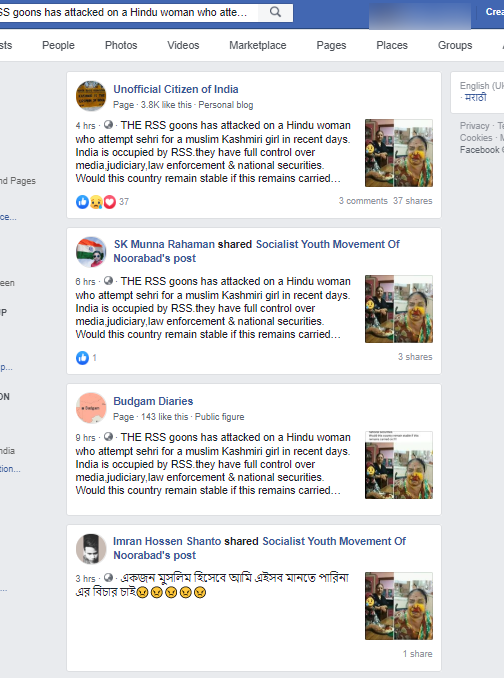Click Imran Hossen Shanto's profile photo
Viewport: 504px width, 678px height.
click(x=91, y=549)
